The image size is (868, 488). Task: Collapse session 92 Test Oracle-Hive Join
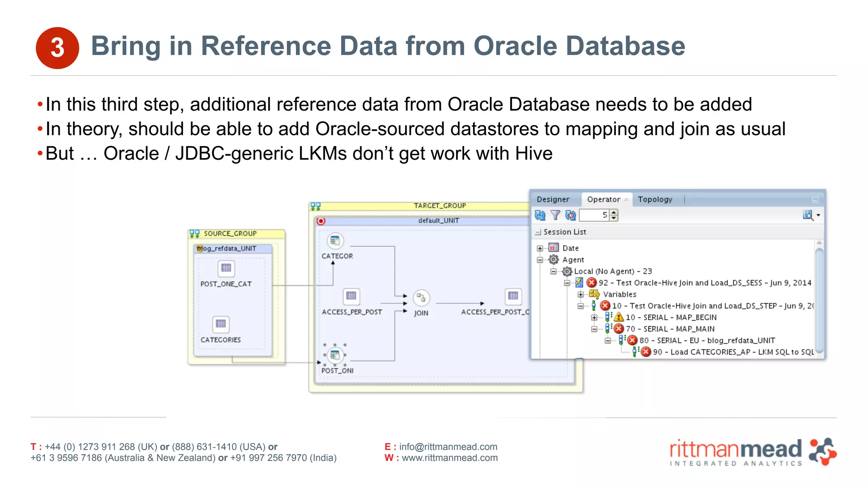[567, 283]
